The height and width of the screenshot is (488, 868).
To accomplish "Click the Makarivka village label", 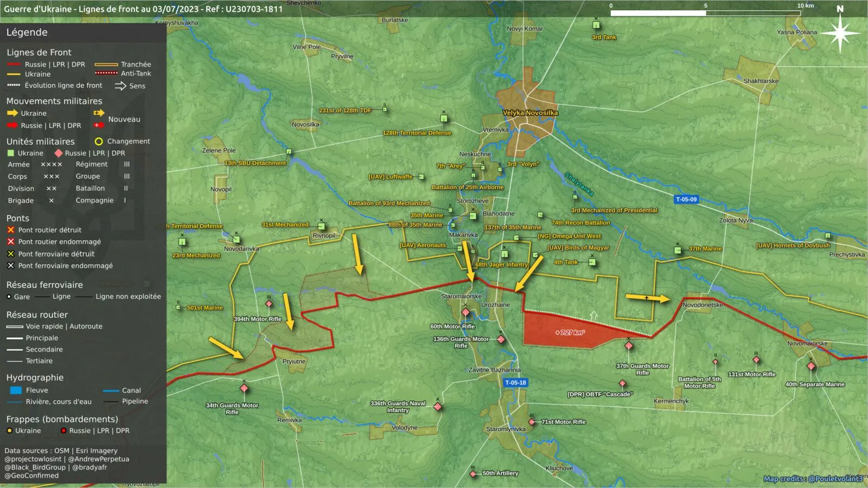I will (463, 235).
